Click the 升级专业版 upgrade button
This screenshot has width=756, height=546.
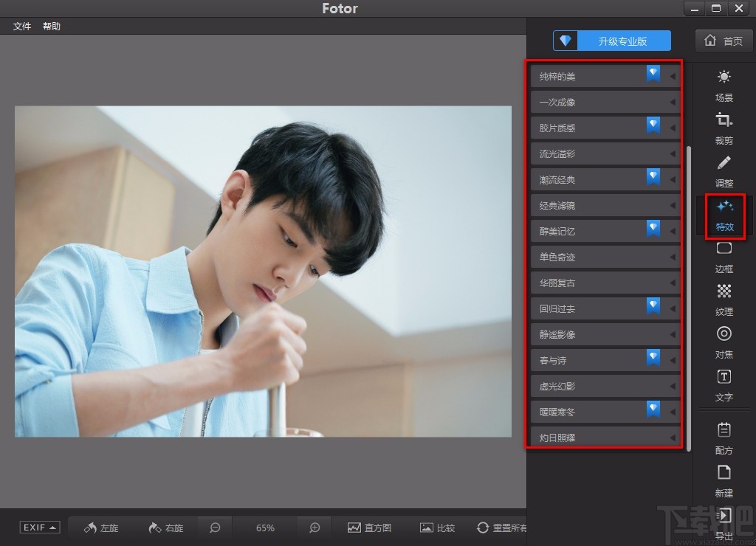611,41
